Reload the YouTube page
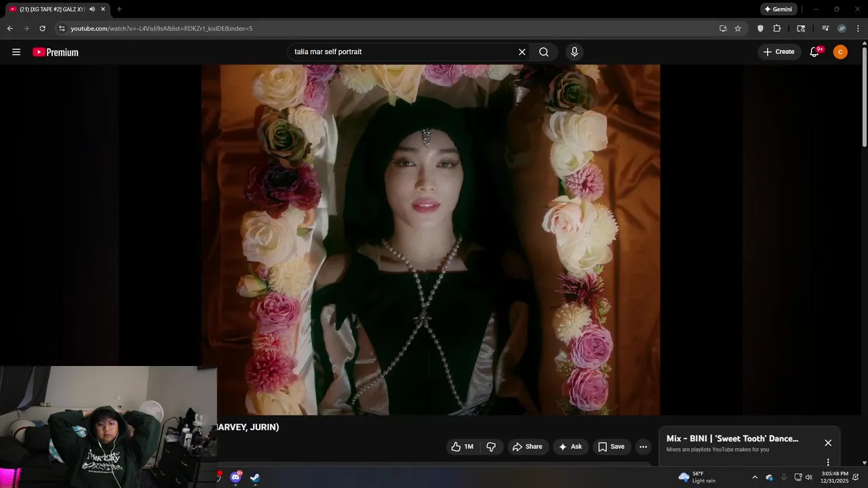The image size is (868, 488). 43,28
